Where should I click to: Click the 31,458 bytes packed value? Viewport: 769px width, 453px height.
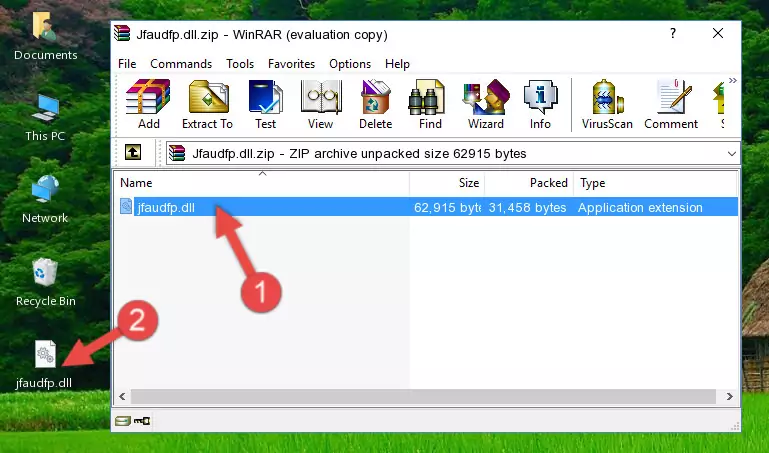tap(527, 207)
